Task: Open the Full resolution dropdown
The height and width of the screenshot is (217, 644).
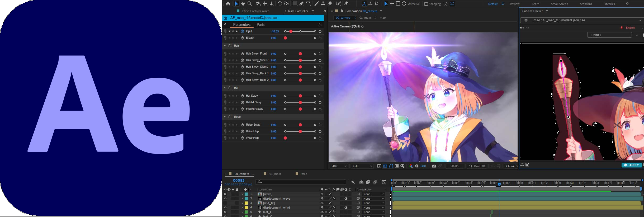Action: point(362,166)
